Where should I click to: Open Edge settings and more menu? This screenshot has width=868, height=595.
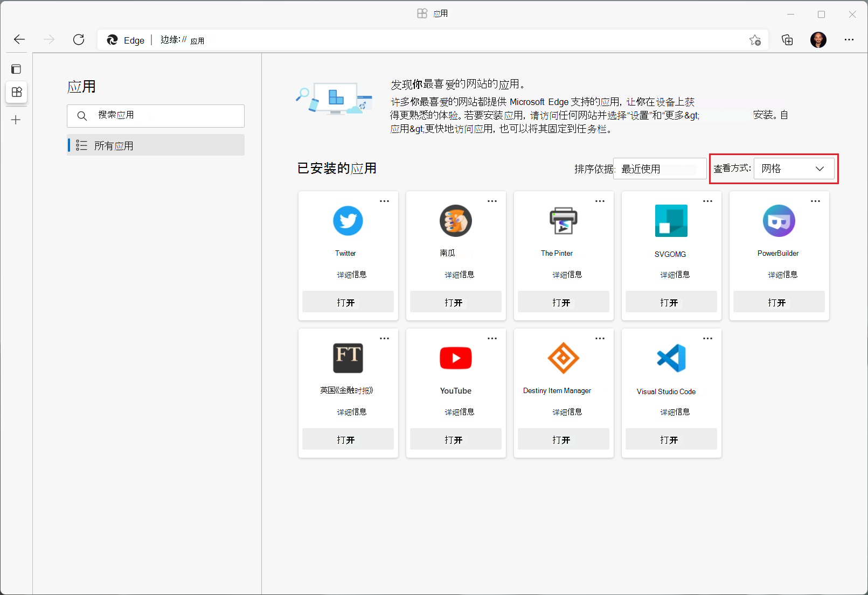point(849,40)
